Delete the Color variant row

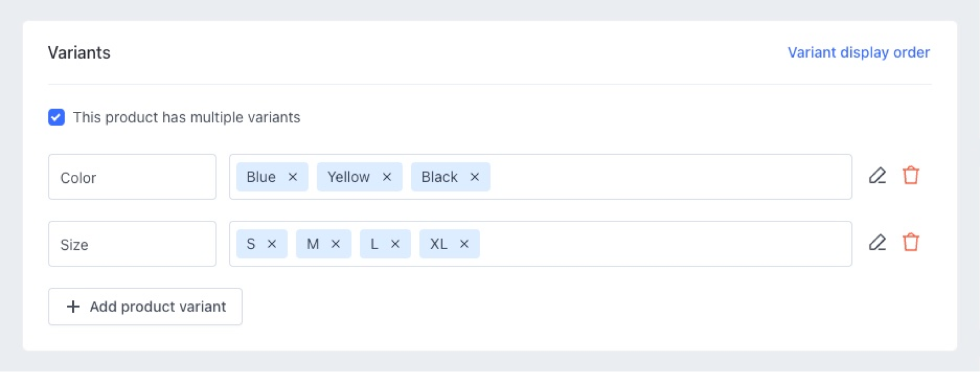911,175
